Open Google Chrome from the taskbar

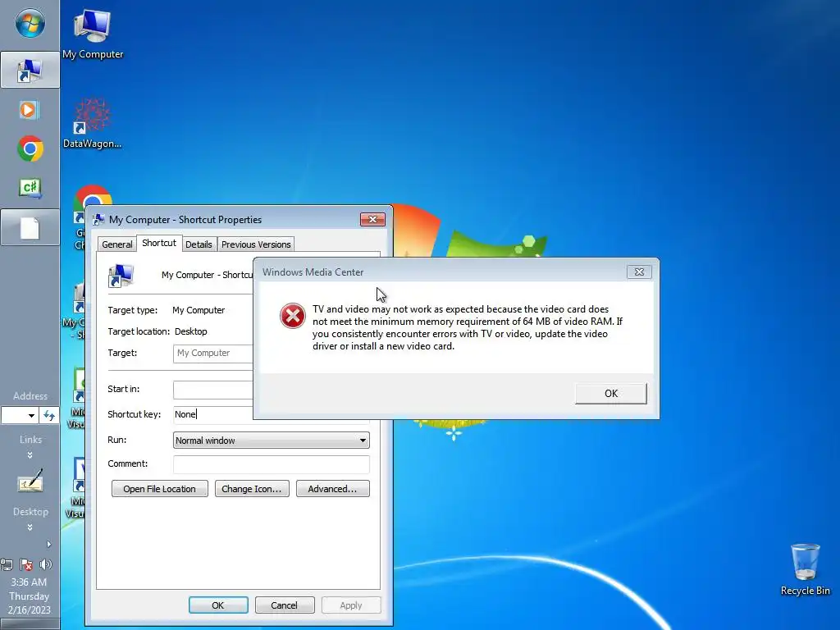pyautogui.click(x=30, y=149)
